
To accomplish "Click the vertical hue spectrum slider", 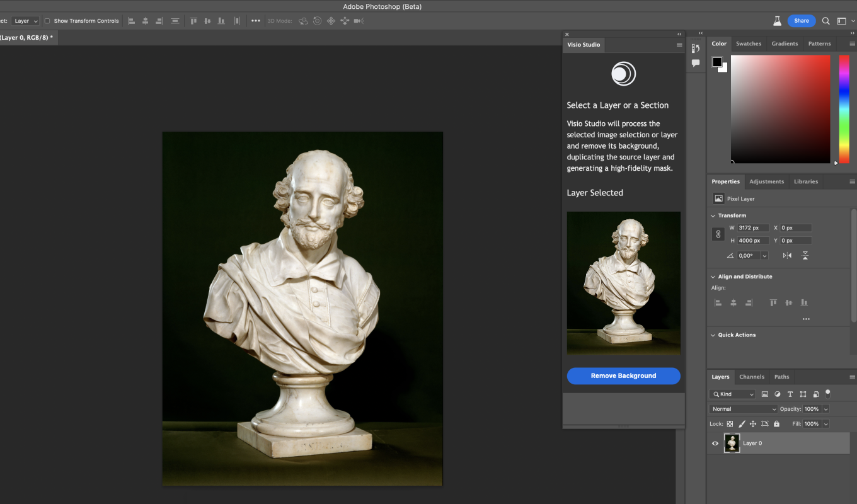I will [844, 108].
